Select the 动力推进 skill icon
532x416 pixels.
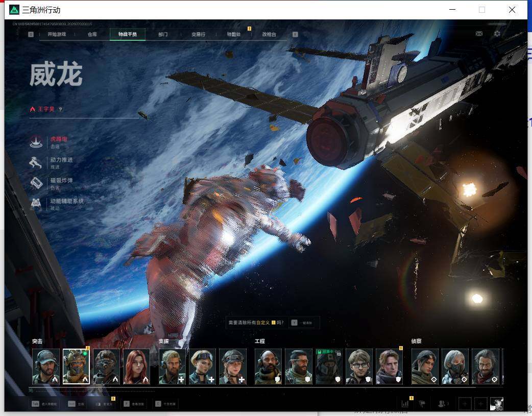click(36, 163)
